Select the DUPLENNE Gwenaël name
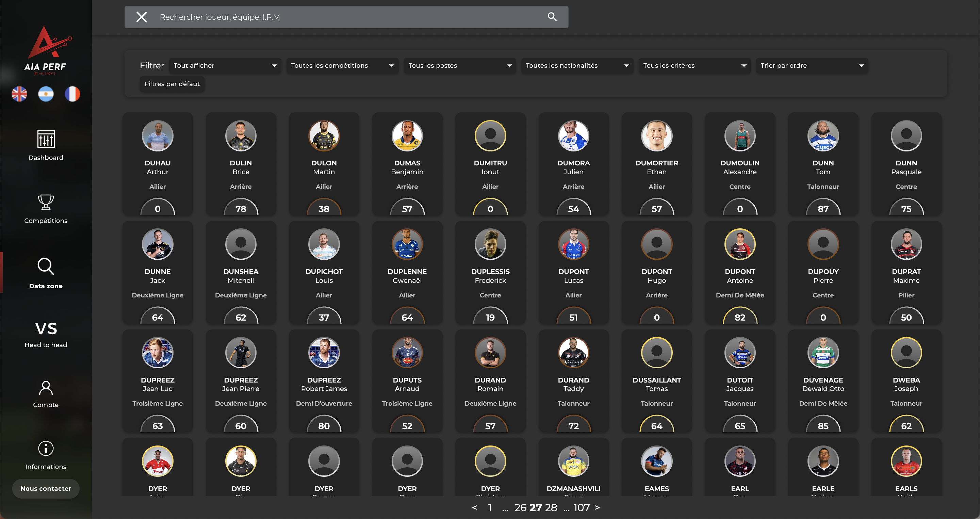Screen dimensions: 980x519 pyautogui.click(x=407, y=276)
